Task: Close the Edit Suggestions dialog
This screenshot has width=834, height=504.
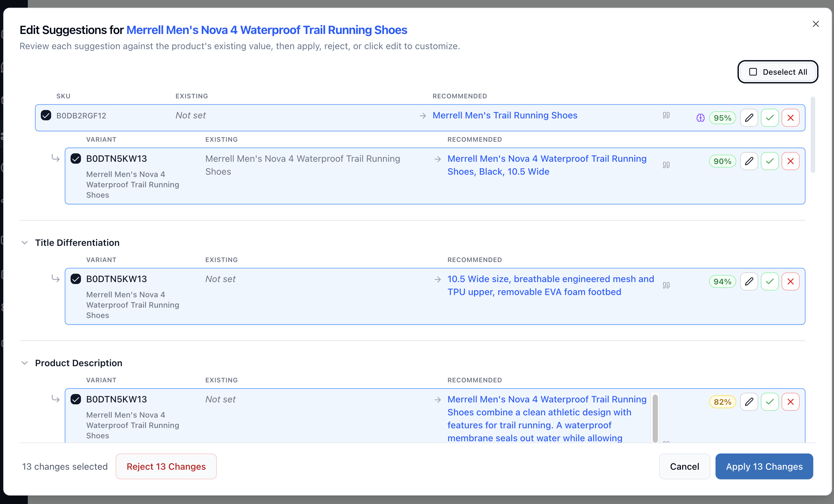Action: pos(815,24)
